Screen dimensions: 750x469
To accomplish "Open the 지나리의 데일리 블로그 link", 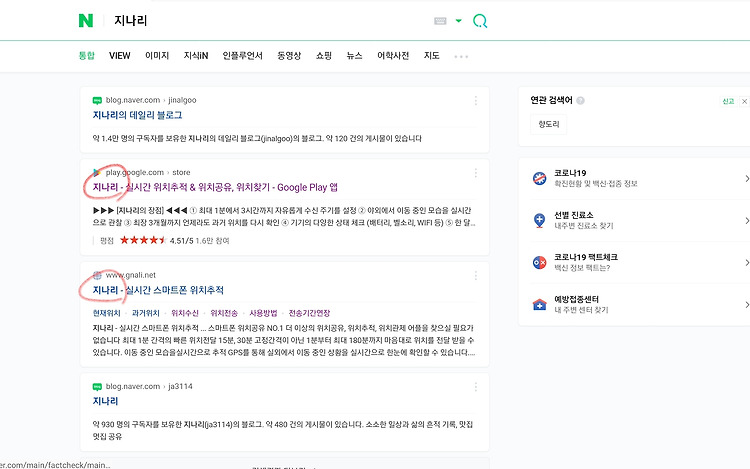I will [137, 115].
